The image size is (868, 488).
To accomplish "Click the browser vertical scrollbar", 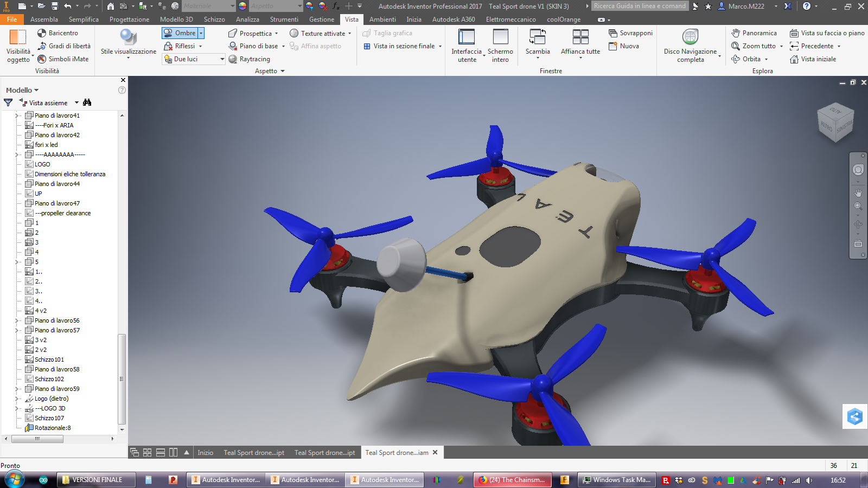I will (x=122, y=378).
